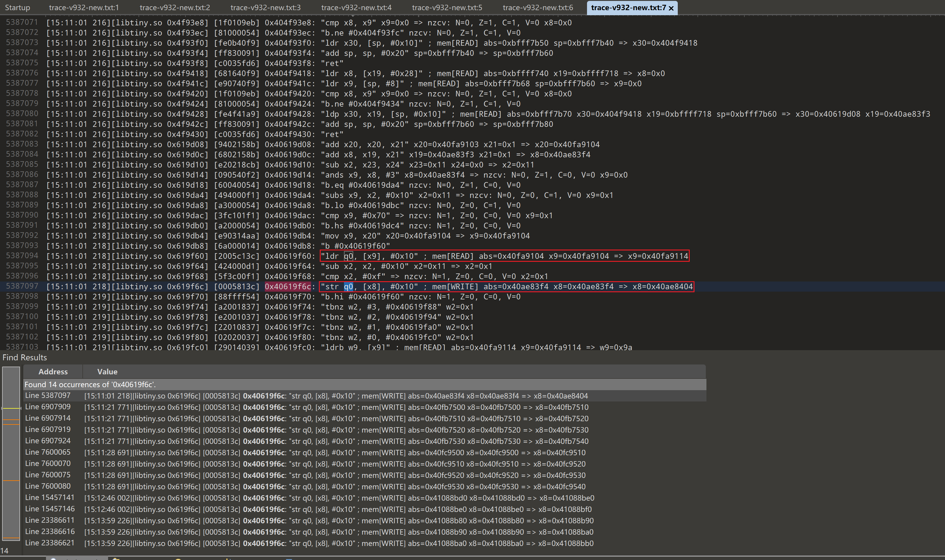This screenshot has width=945, height=560.
Task: Click 'tbnz w2, #3' instruction on line 5387099
Action: [x=381, y=307]
